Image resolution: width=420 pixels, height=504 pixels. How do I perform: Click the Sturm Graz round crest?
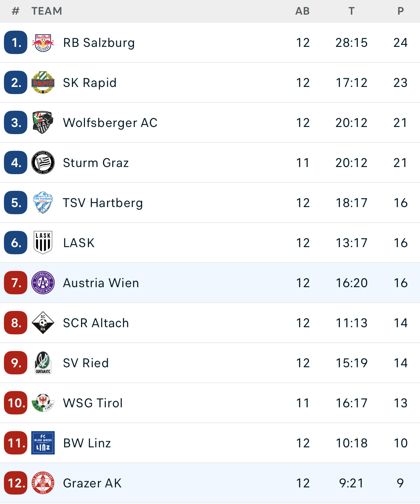[43, 163]
